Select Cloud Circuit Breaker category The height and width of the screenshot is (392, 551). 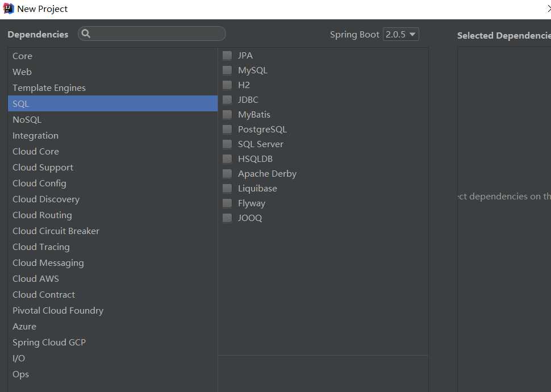[x=113, y=231]
